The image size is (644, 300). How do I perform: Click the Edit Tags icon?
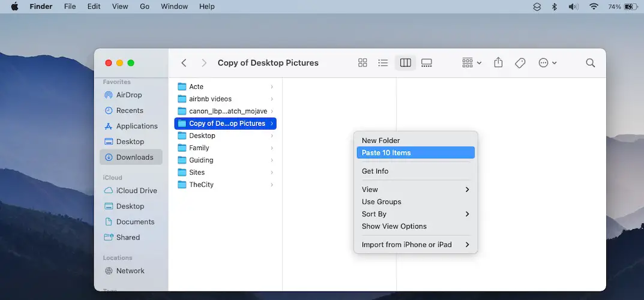pyautogui.click(x=520, y=63)
